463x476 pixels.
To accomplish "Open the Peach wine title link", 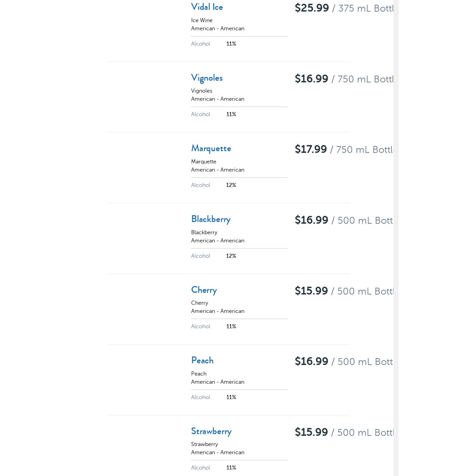I will point(202,361).
